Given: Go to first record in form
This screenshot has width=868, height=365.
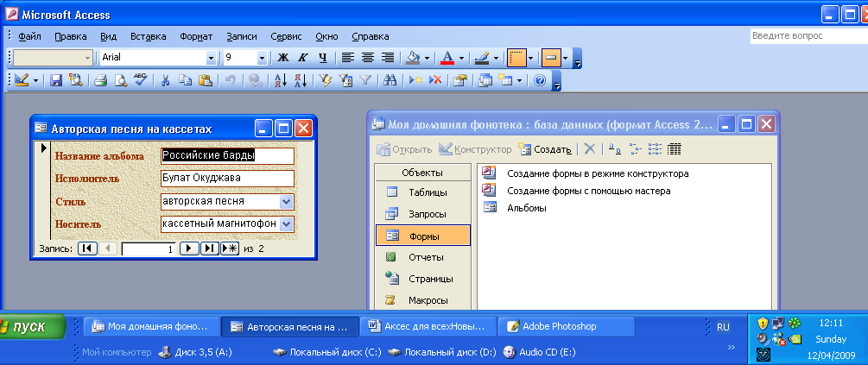Looking at the screenshot, I should [86, 249].
